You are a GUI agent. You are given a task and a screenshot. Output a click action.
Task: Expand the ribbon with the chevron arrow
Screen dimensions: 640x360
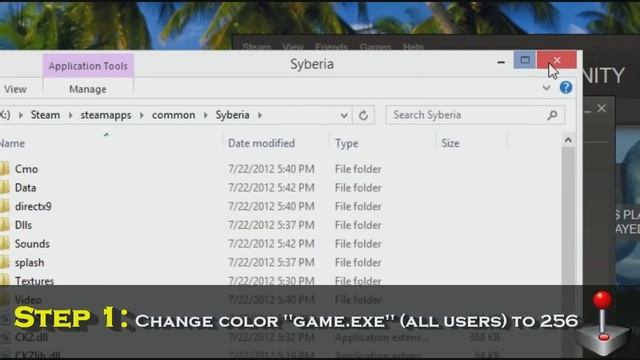[x=546, y=88]
